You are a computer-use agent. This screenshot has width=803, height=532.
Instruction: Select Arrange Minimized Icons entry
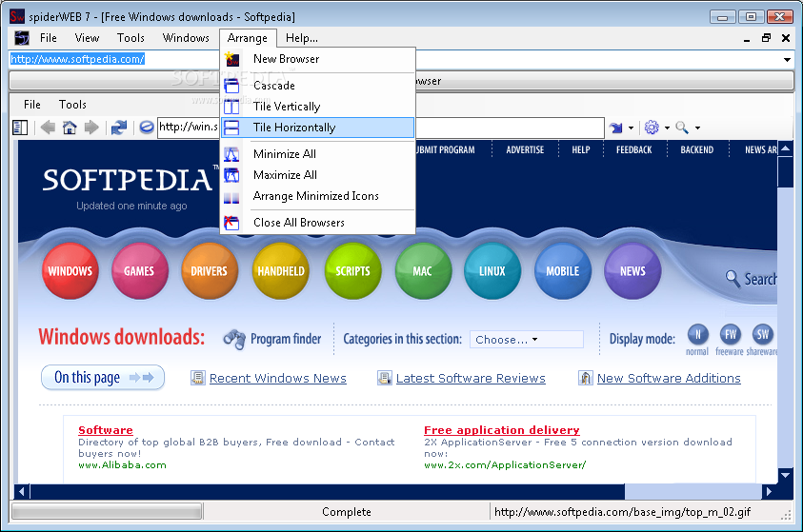(317, 196)
